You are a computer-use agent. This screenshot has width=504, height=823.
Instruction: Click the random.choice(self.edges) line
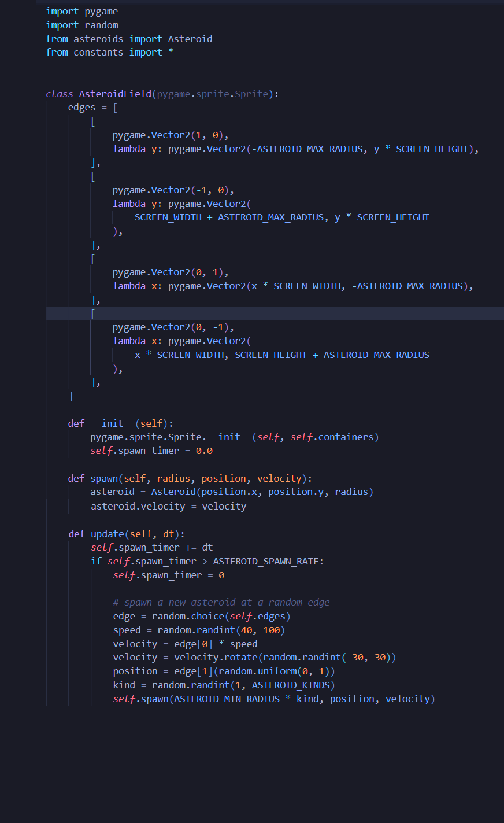pos(202,616)
